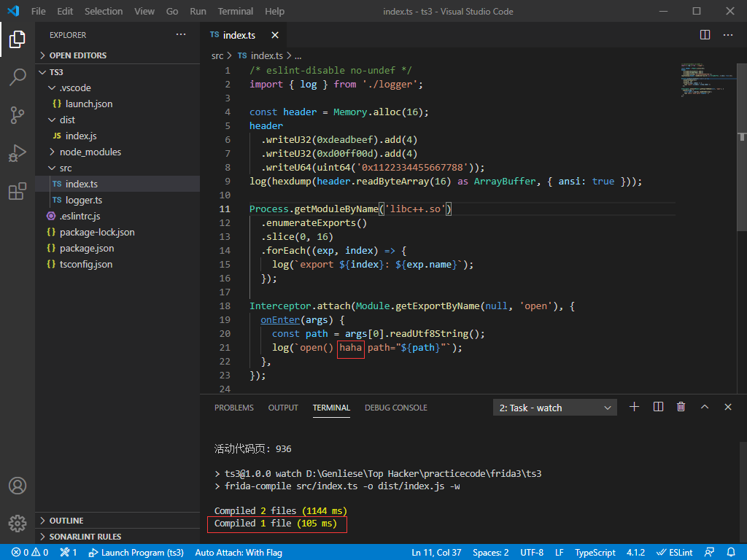Click the Split Editor Right icon
This screenshot has height=560, width=747.
tap(705, 35)
